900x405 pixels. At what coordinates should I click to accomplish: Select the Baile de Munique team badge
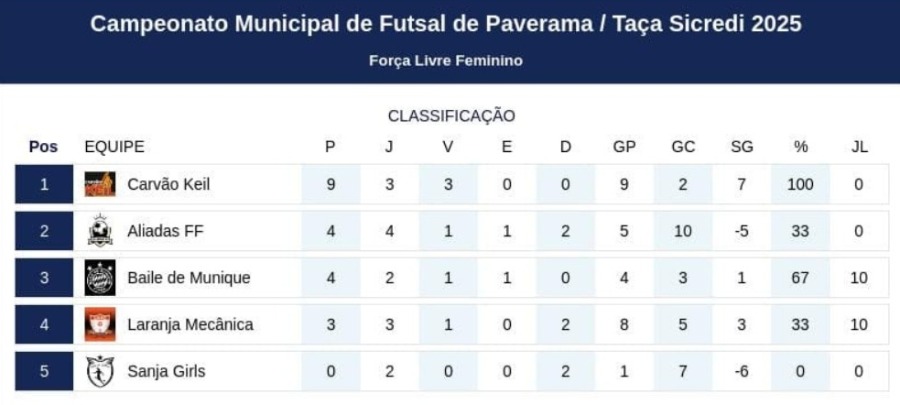(x=100, y=278)
